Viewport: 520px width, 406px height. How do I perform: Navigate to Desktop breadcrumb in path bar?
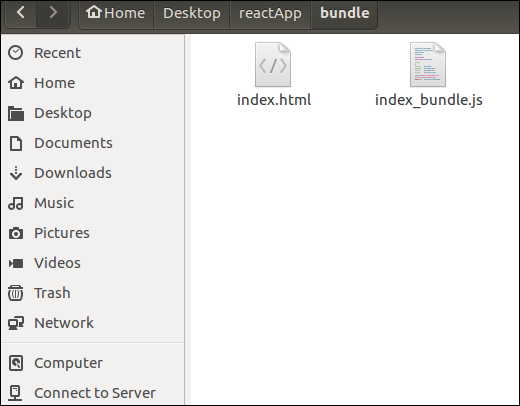192,13
